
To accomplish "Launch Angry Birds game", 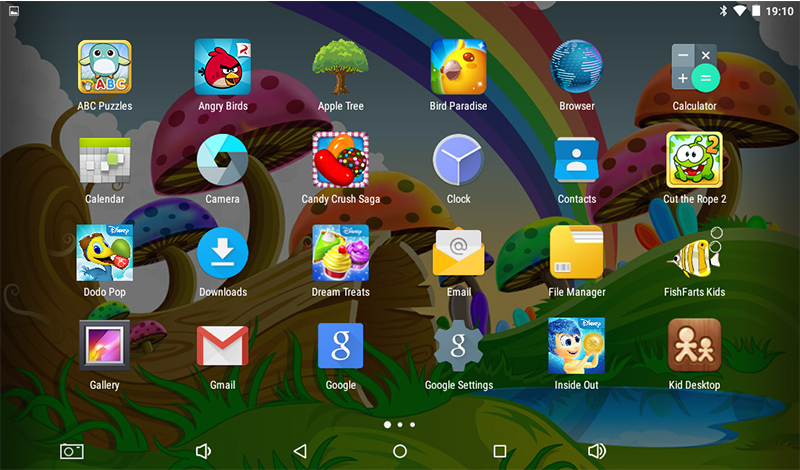I will pyautogui.click(x=222, y=67).
